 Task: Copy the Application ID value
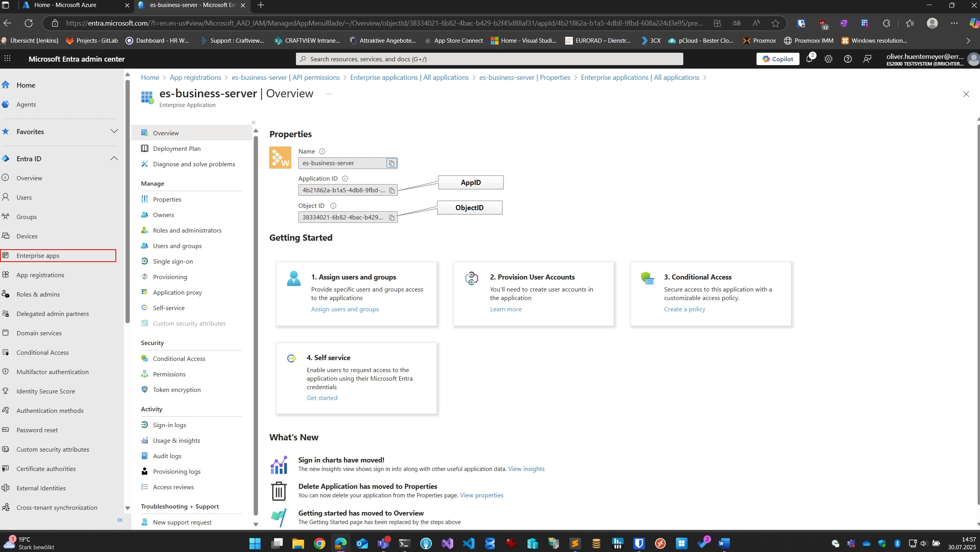click(x=392, y=190)
